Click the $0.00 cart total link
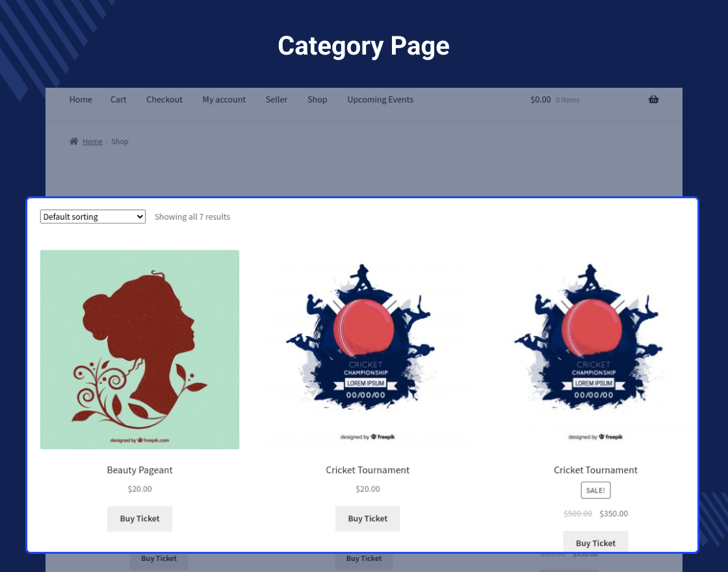Viewport: 728px width, 572px height. click(x=540, y=99)
